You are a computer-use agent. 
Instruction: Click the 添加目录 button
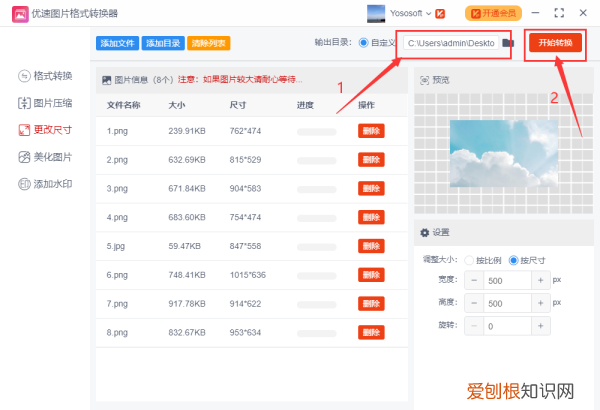(x=163, y=43)
